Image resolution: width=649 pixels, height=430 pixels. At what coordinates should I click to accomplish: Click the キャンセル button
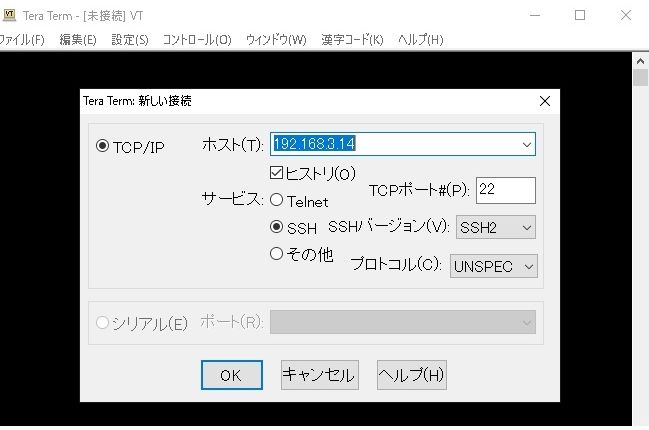pos(320,375)
